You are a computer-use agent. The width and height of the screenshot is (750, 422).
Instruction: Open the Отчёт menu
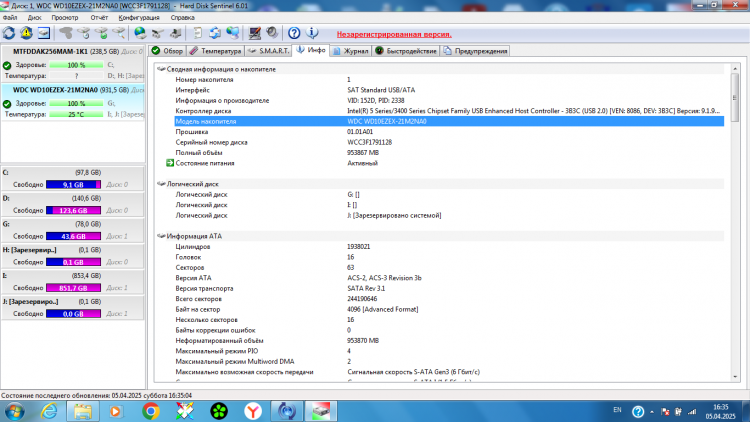(99, 18)
